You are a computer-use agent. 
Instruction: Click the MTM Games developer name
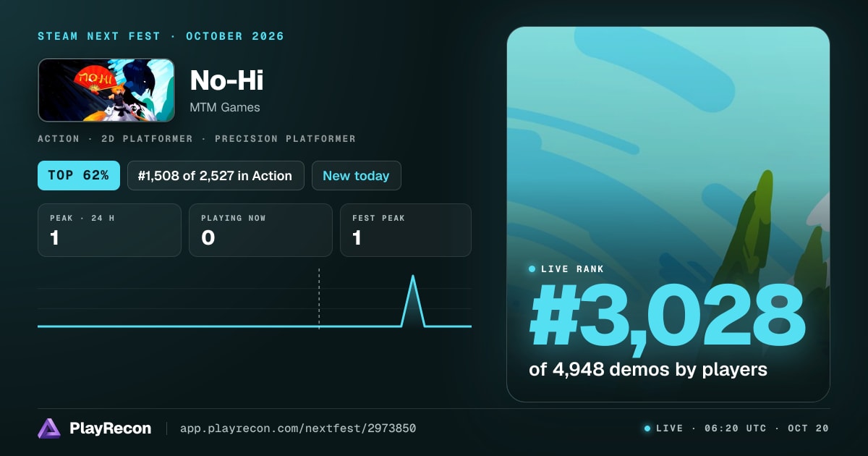click(x=225, y=107)
